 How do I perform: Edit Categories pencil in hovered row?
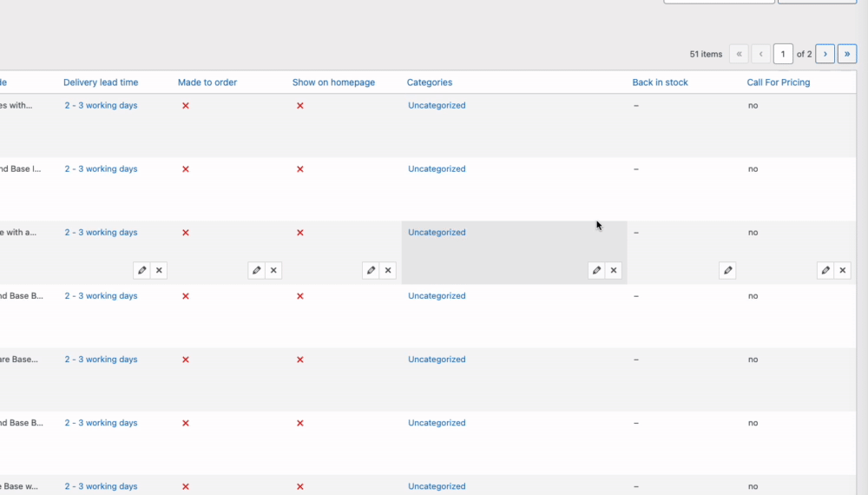596,270
